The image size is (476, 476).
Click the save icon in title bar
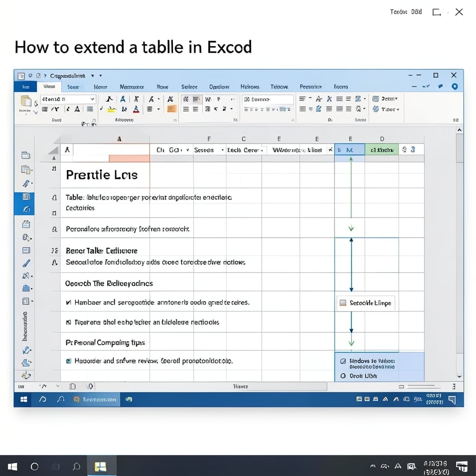tap(21, 76)
